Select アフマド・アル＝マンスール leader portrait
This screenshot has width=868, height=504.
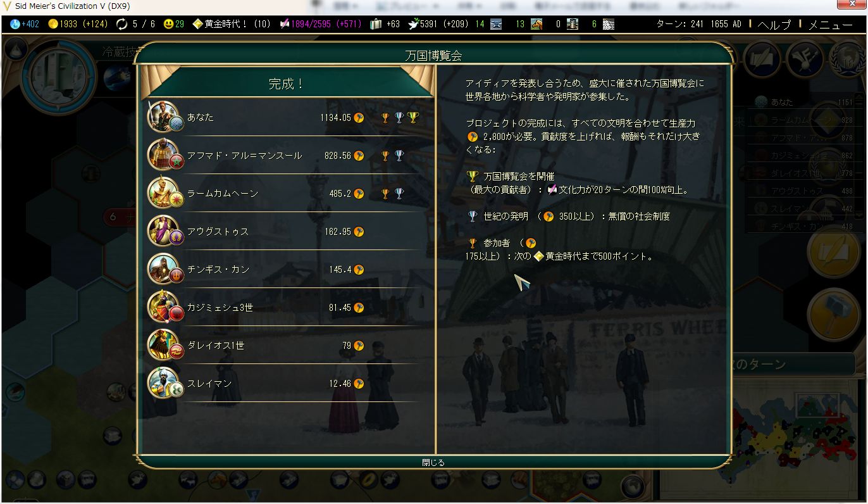coord(164,155)
